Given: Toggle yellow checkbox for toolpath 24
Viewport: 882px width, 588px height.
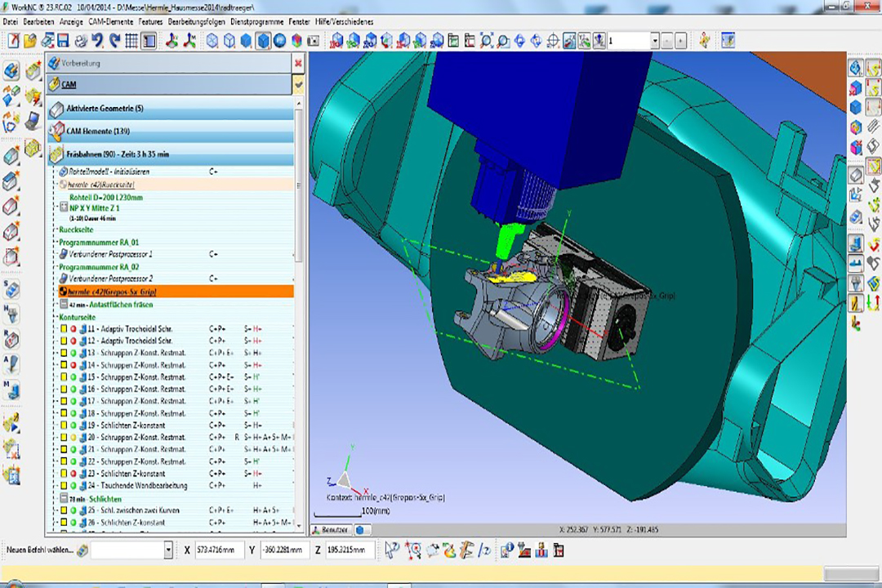Looking at the screenshot, I should point(64,486).
